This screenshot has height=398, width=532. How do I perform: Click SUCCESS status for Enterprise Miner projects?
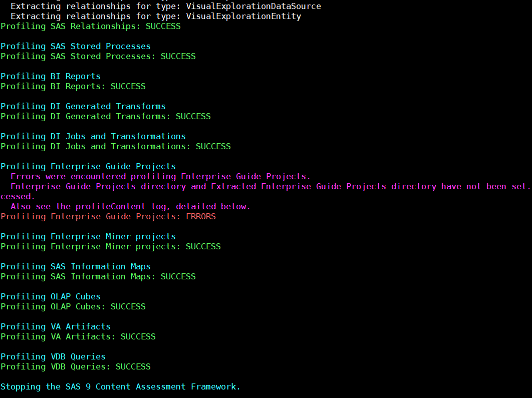point(203,246)
